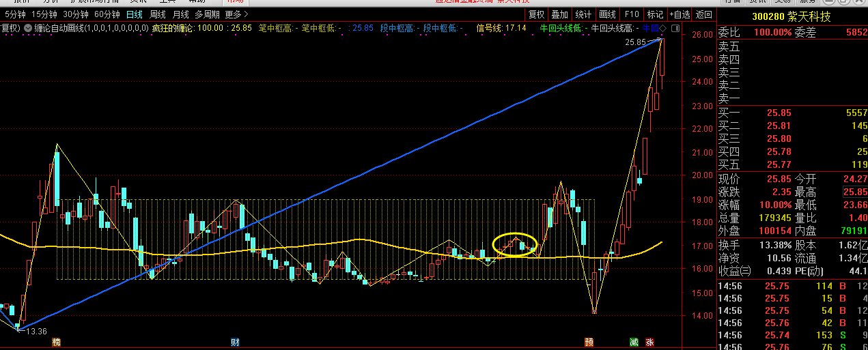Open the 统计 statistics button
The height and width of the screenshot is (350, 868).
point(583,14)
